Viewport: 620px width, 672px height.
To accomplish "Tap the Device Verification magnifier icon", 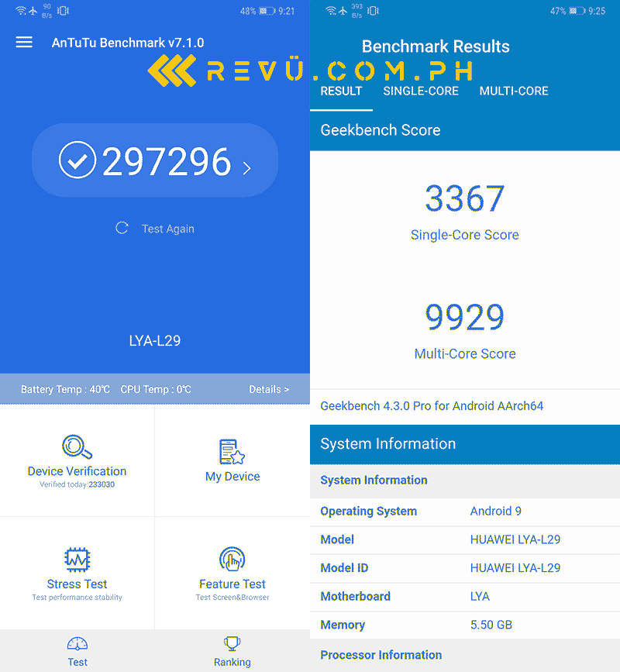I will 77,447.
